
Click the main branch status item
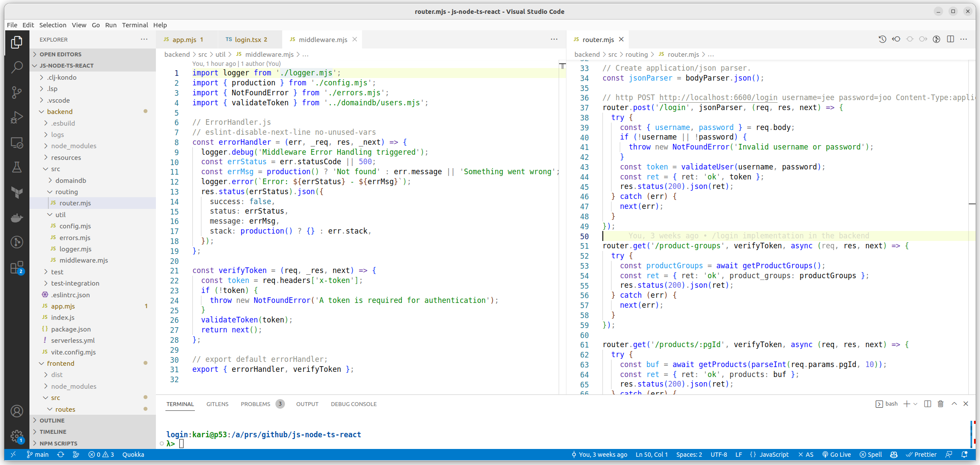38,455
